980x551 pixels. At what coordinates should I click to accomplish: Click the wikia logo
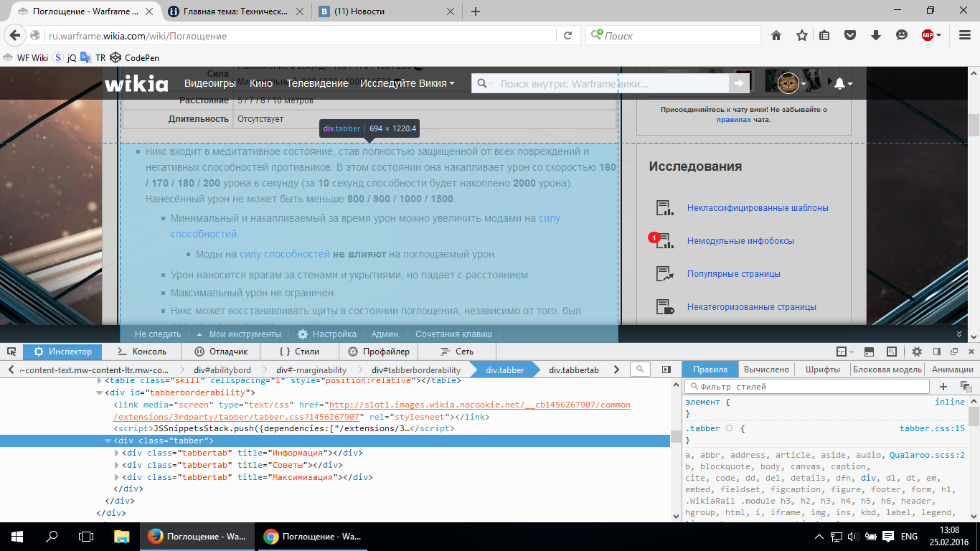[136, 83]
